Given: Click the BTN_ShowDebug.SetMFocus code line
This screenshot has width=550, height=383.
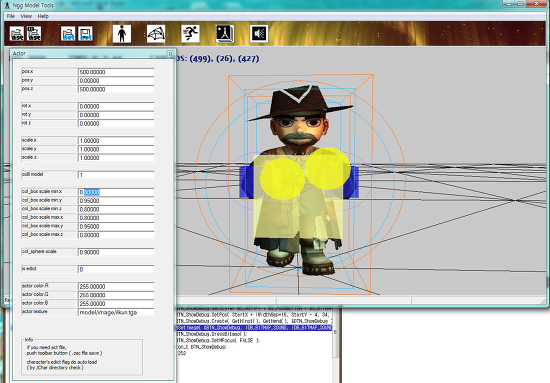Looking at the screenshot, I should coord(217,341).
